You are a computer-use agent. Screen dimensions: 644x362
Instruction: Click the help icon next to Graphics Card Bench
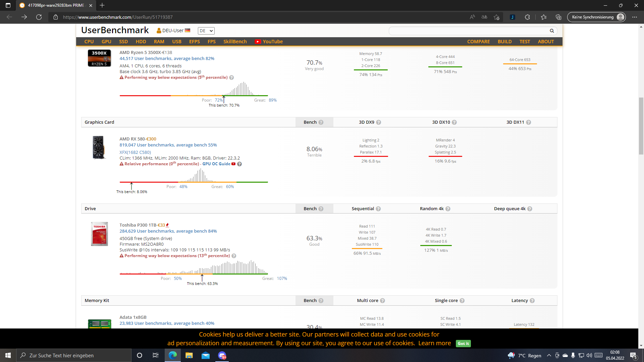tap(321, 122)
